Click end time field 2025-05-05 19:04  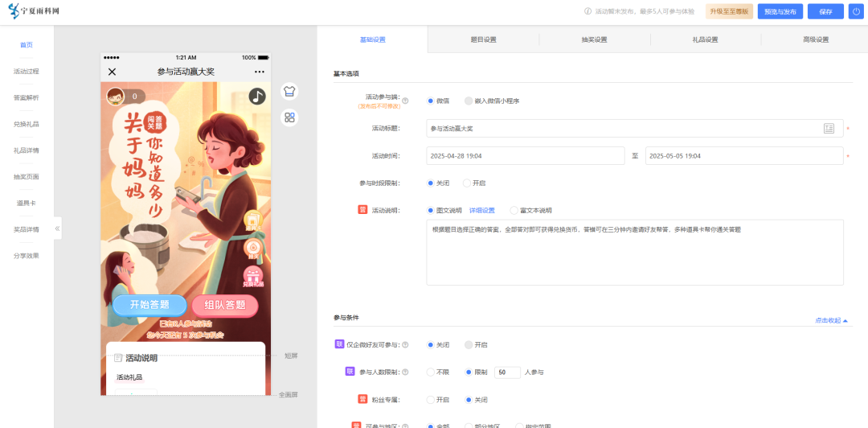[744, 156]
